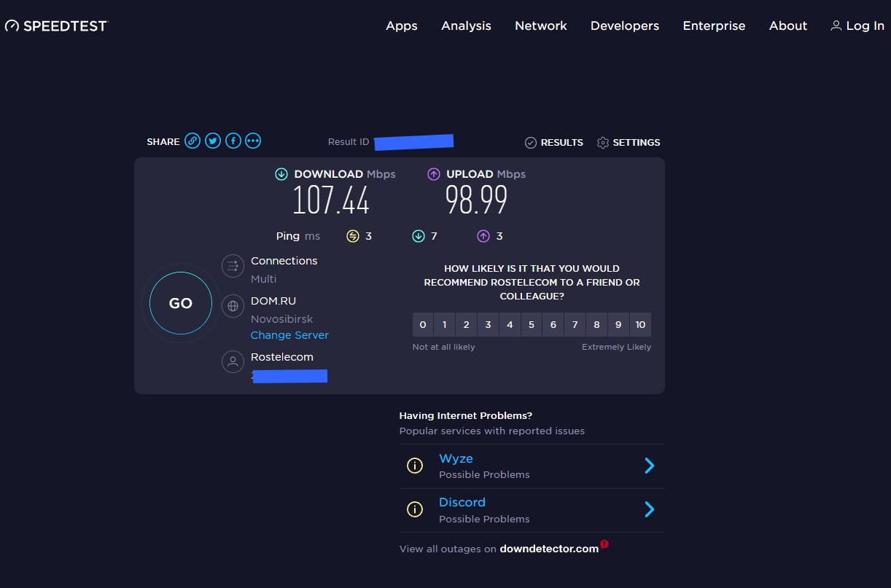Click the upload ping icon

483,236
